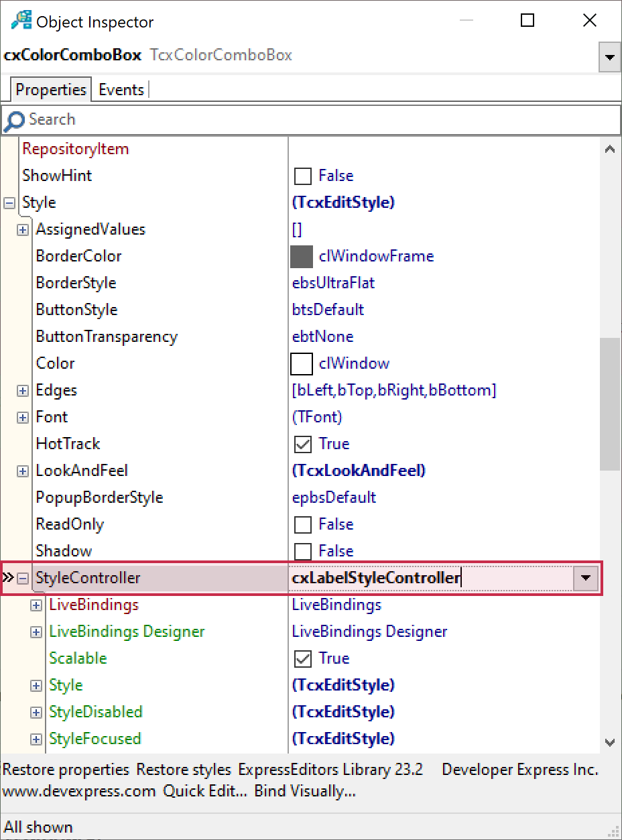Minimize the Object Inspector window
622x840 pixels.
[x=466, y=21]
